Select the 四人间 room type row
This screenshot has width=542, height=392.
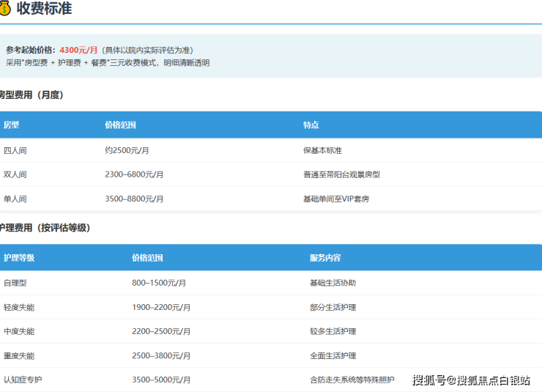click(x=15, y=150)
